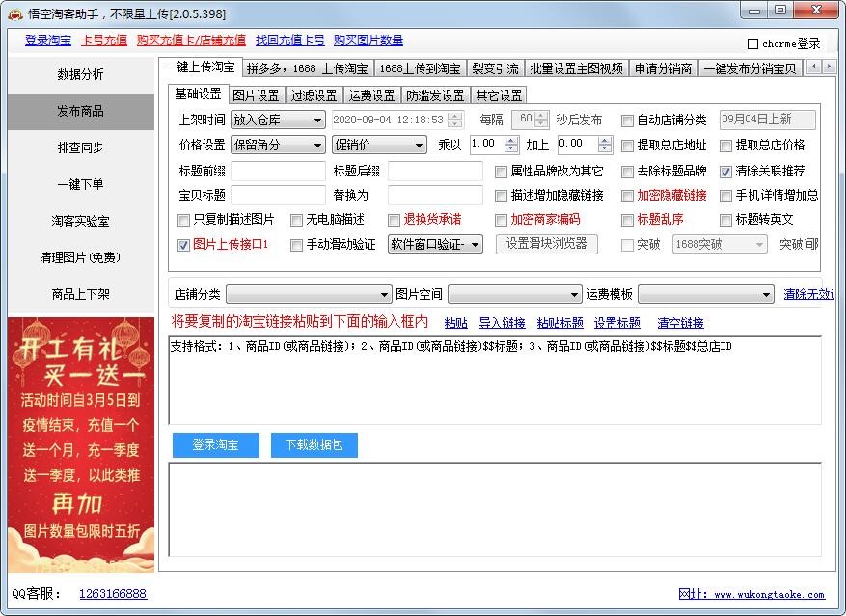
Task: Select 数据分析 in the sidebar
Action: pos(80,75)
